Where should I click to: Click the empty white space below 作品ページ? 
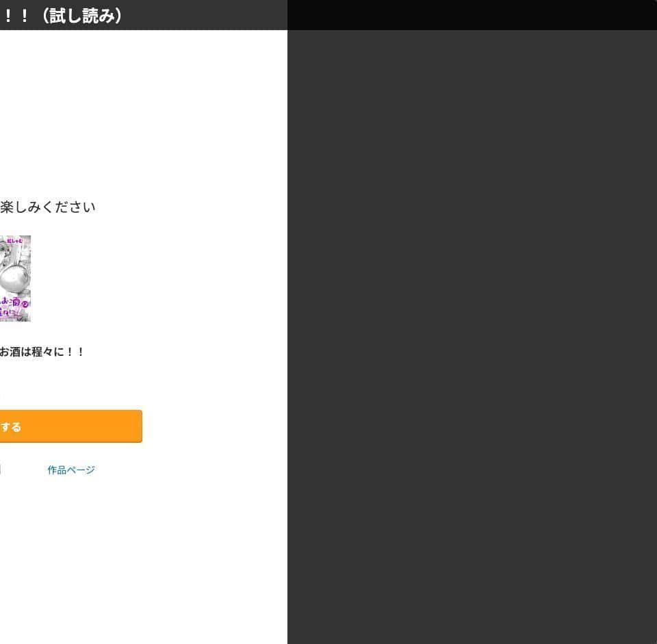(143, 557)
